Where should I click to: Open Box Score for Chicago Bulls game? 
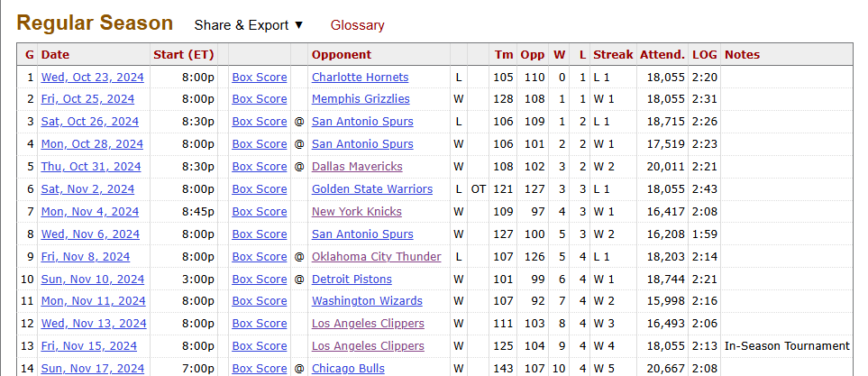click(260, 369)
